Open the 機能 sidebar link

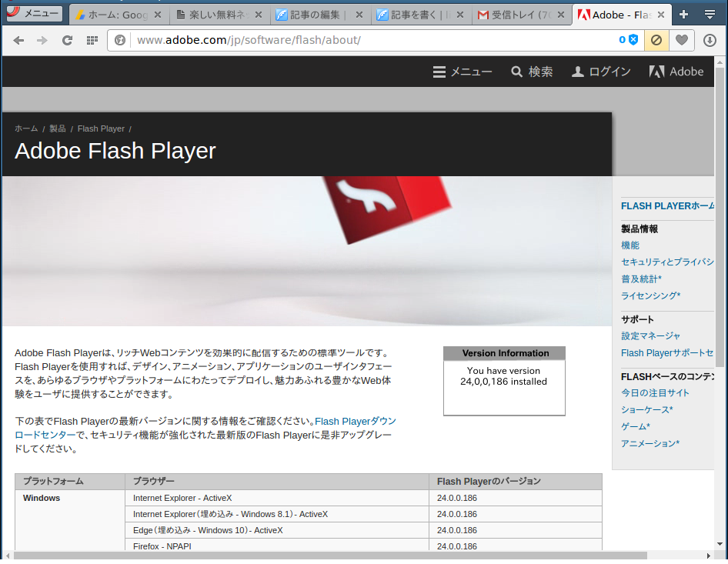pos(630,245)
